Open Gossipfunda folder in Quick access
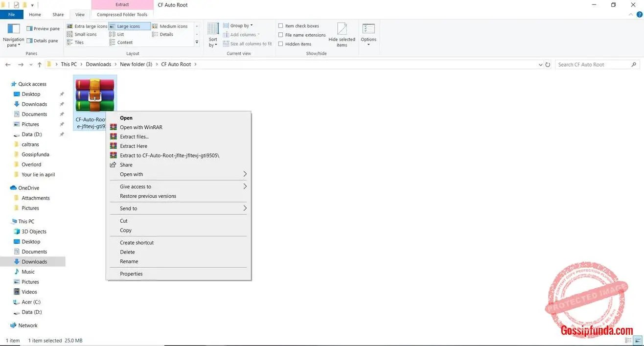 pos(35,155)
